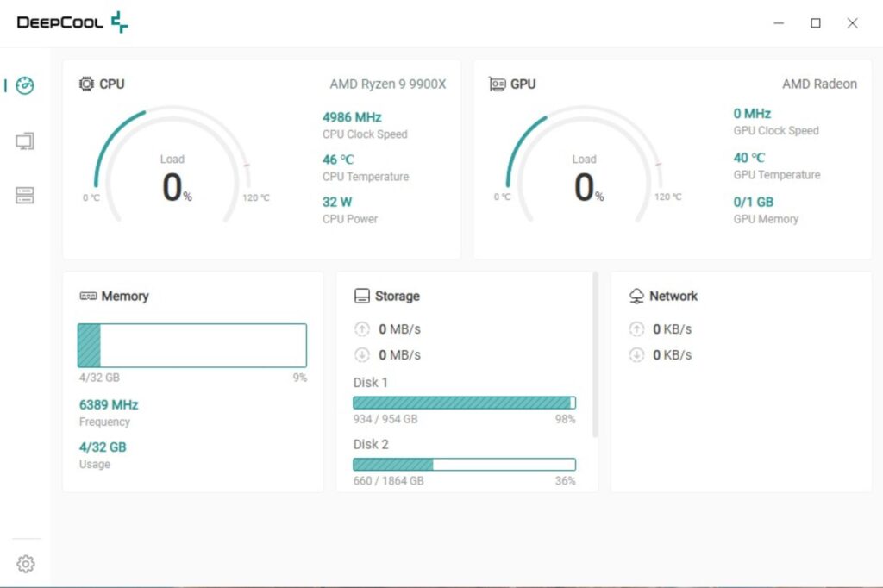Screen dimensions: 883x588
Task: Click the storage upload arrow icon
Action: pos(361,329)
